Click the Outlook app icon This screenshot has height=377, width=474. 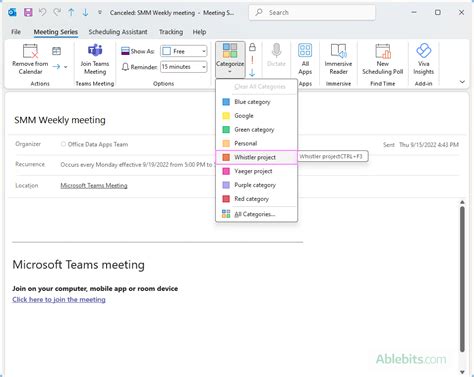click(x=12, y=13)
